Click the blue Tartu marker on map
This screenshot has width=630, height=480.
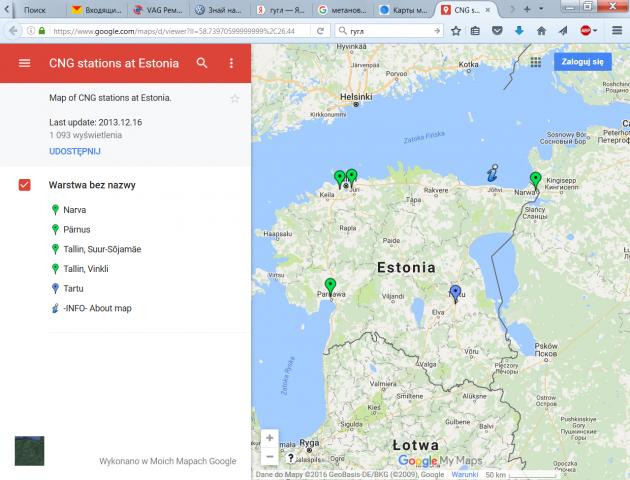point(455,294)
